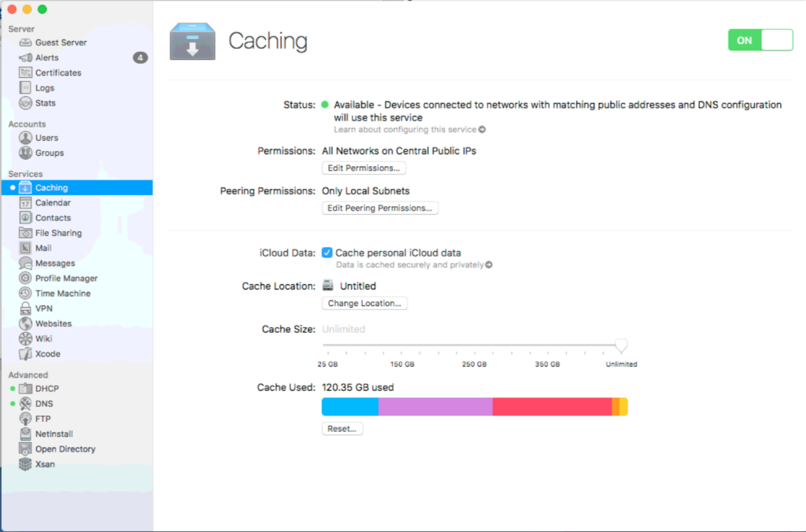
Task: Uncheck Cache personal iCloud data
Action: pos(327,253)
